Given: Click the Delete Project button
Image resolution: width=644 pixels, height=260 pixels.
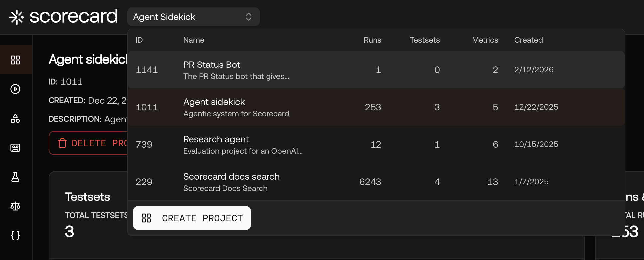Looking at the screenshot, I should [x=88, y=143].
